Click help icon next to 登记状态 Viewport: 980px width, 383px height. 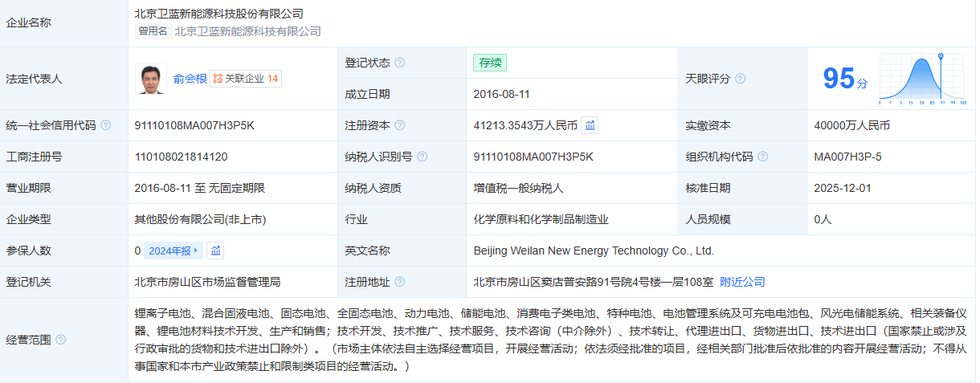[x=399, y=63]
